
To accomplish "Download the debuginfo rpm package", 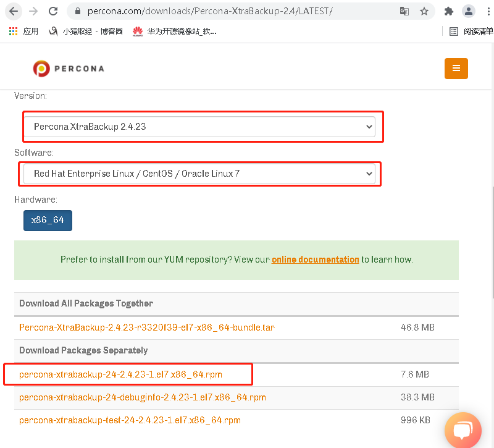I will pos(142,397).
